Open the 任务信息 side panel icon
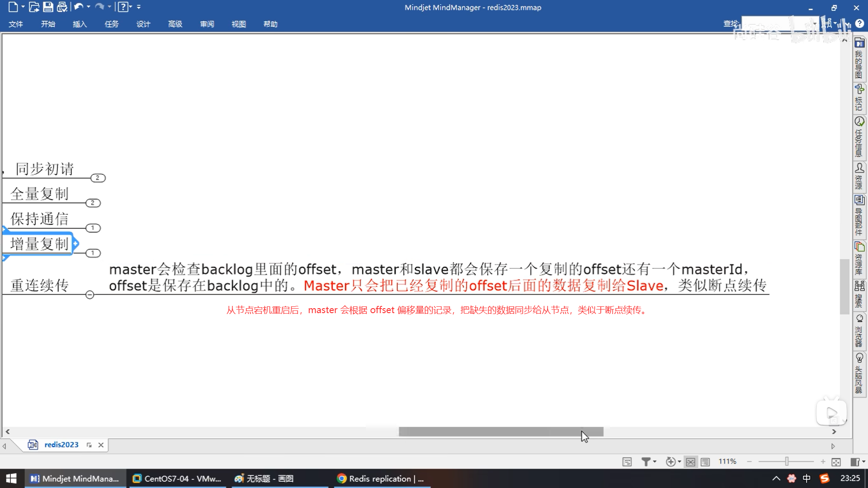The image size is (868, 488). click(x=859, y=137)
